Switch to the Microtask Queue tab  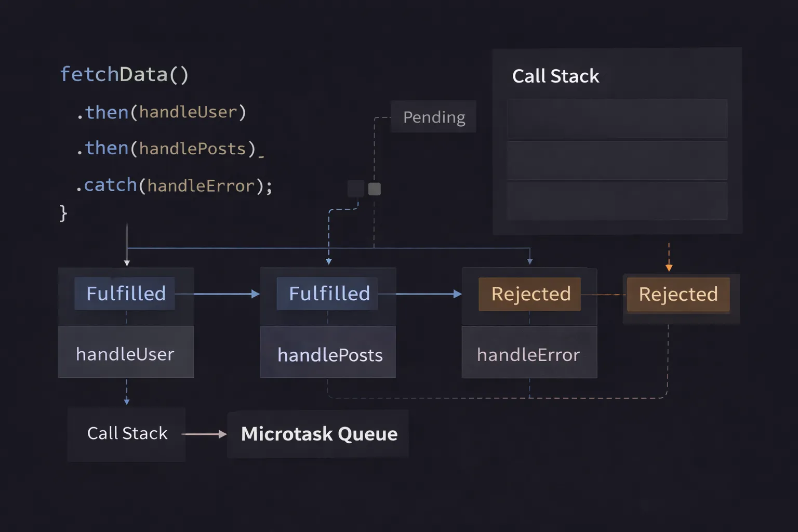(318, 434)
